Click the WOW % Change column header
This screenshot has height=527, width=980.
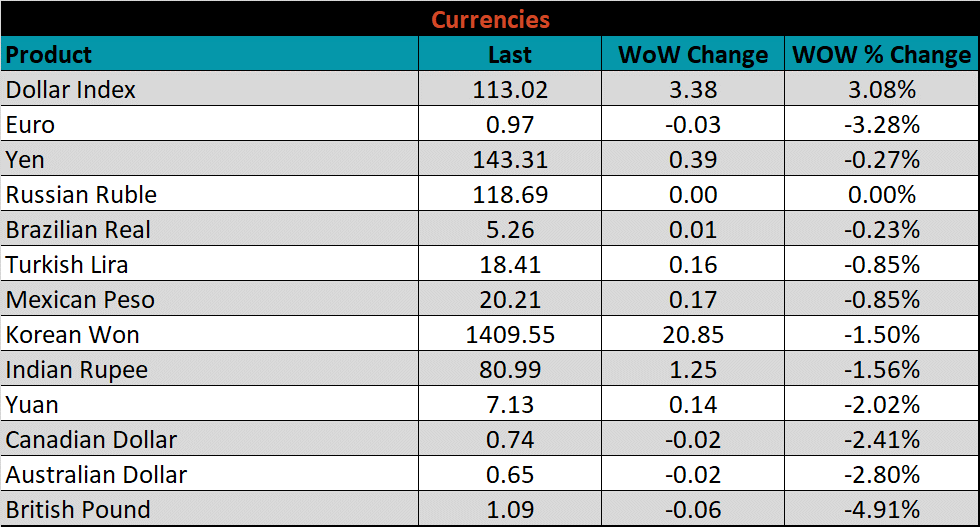point(881,54)
